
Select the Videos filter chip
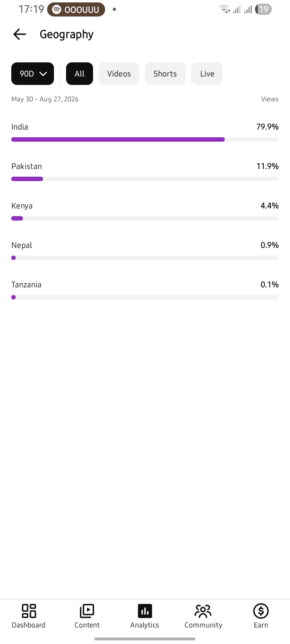pos(119,74)
